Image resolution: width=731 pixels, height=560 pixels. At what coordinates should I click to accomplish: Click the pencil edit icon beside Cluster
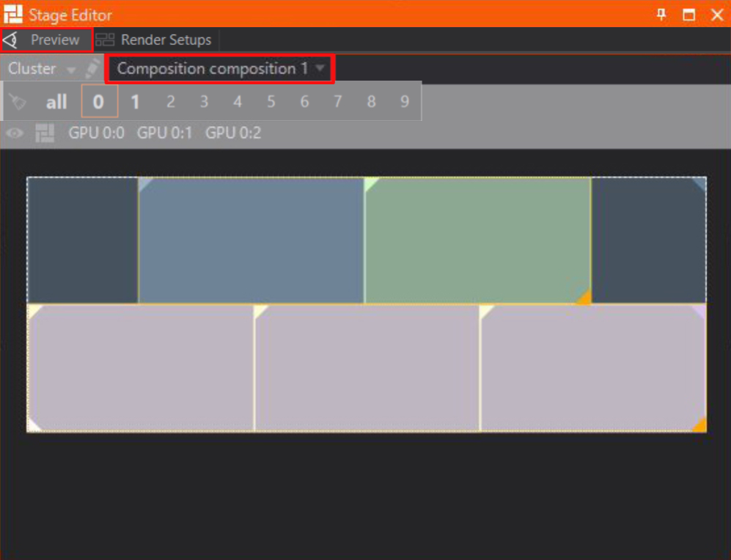[x=92, y=69]
